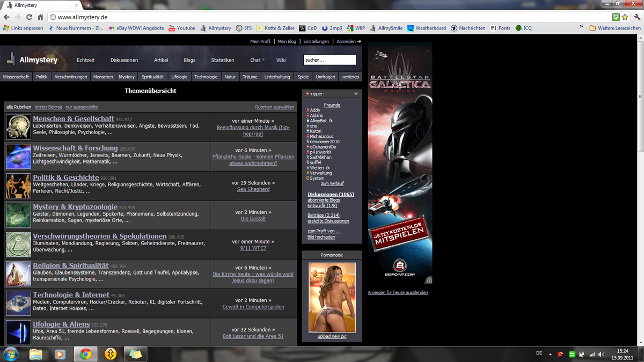The image size is (644, 362).
Task: Open the weiteres category menu
Action: pos(350,77)
